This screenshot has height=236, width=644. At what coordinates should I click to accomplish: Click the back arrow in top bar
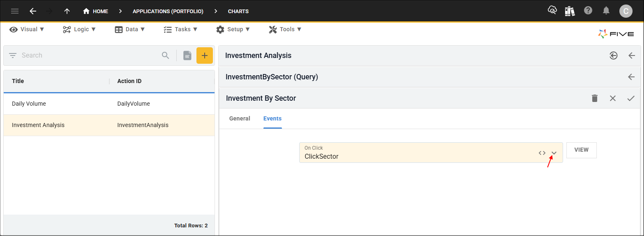coord(33,11)
